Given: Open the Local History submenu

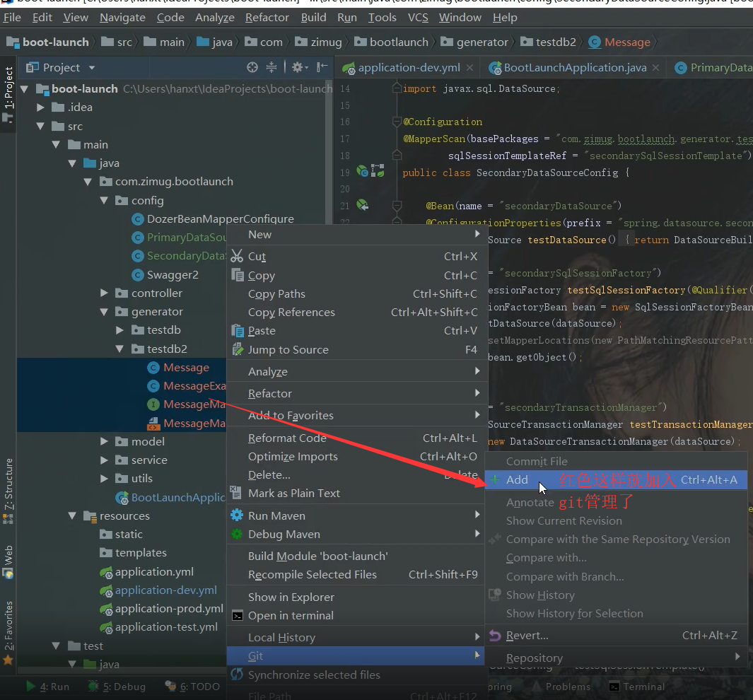Looking at the screenshot, I should [356, 637].
